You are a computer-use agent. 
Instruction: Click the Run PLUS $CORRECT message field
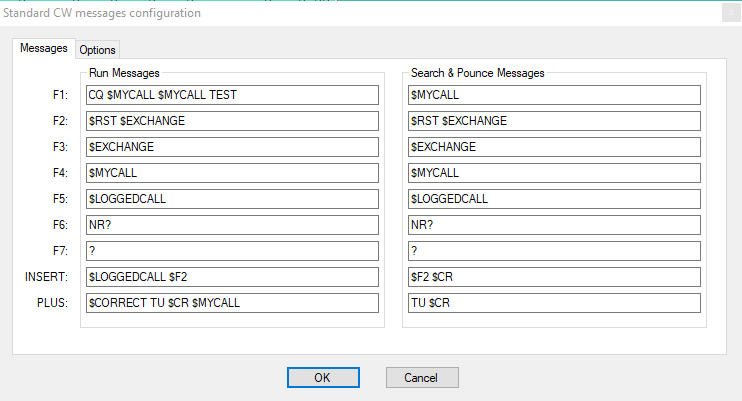click(x=233, y=303)
